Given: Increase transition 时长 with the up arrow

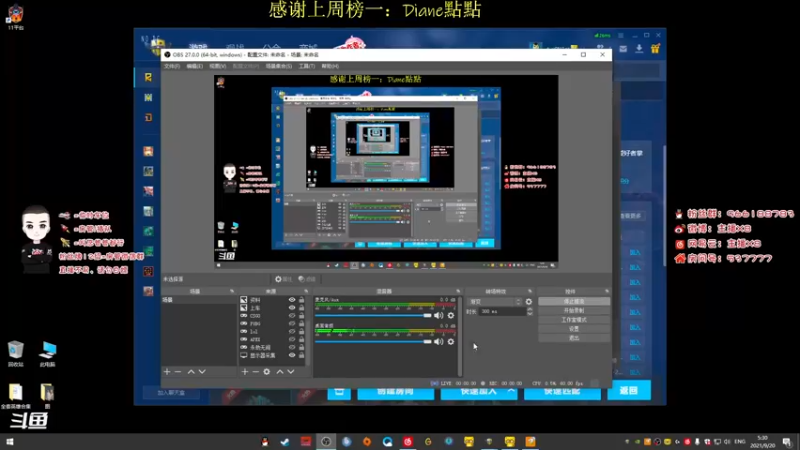Looking at the screenshot, I should pos(530,309).
